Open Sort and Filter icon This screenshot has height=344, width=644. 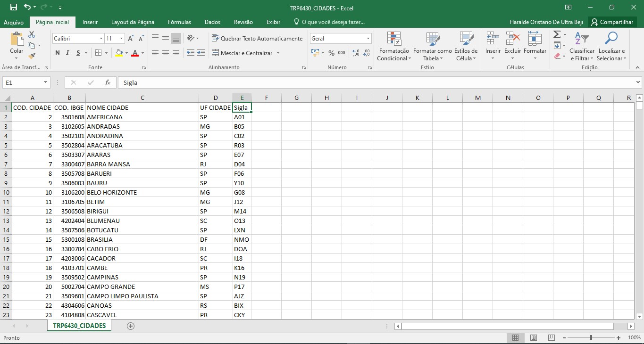pyautogui.click(x=582, y=39)
